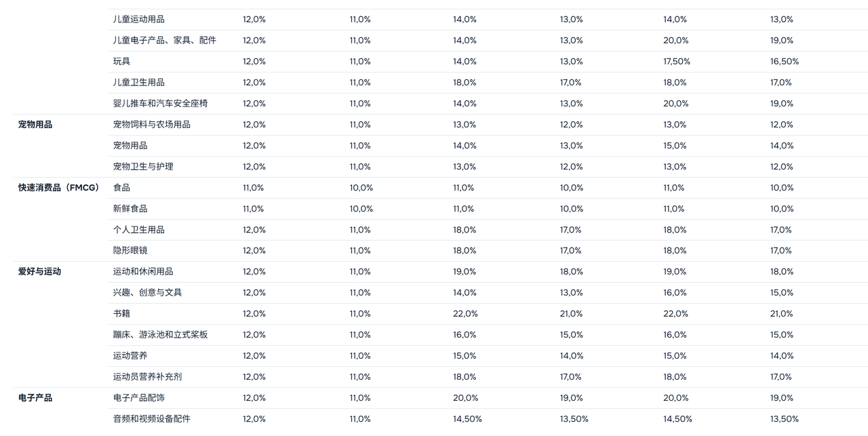Screen dimensions: 868x436
Task: Select the 电子产品配饰 row label
Action: click(x=138, y=398)
